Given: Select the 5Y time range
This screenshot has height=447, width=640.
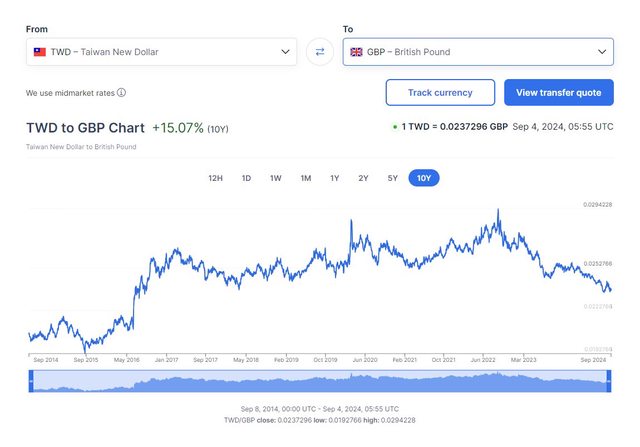Looking at the screenshot, I should point(392,178).
